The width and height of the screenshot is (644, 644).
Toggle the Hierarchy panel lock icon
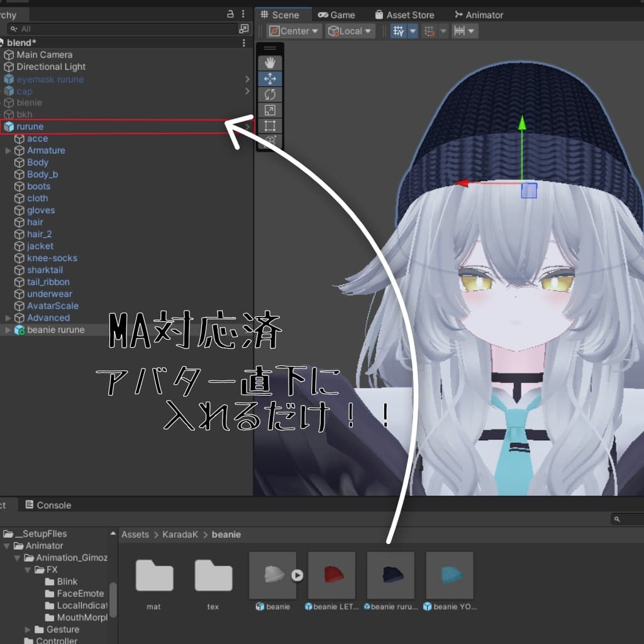[230, 14]
